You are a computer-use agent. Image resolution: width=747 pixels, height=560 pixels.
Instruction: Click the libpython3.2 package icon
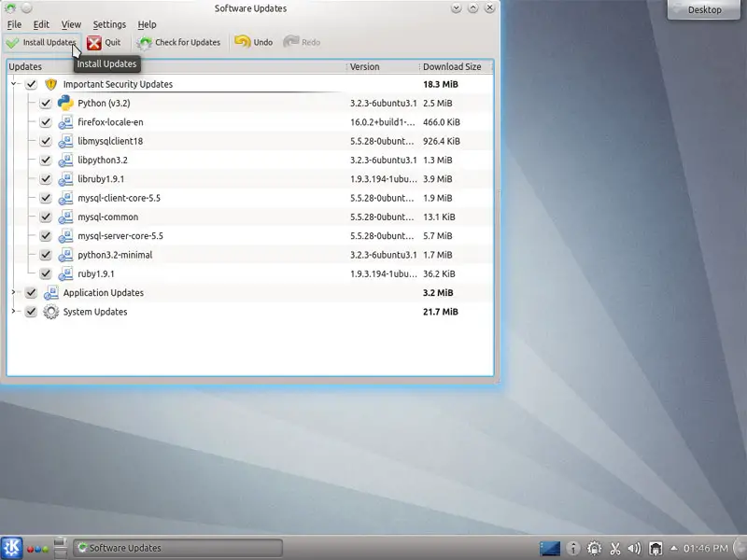[65, 160]
